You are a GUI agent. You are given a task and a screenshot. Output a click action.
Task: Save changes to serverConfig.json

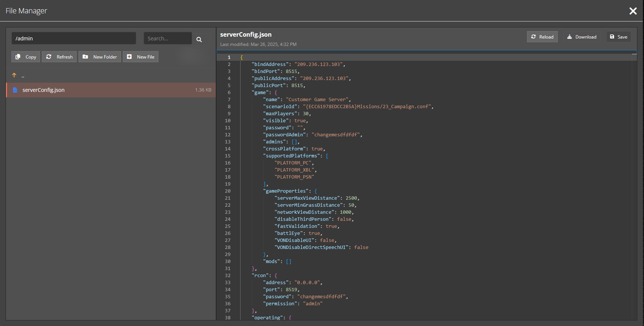coord(618,37)
